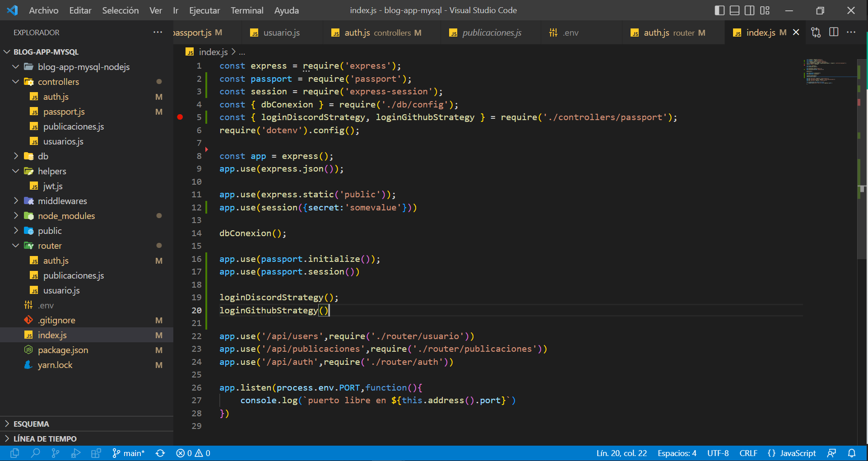Split the editor to the right
This screenshot has height=461, width=868.
[x=834, y=33]
